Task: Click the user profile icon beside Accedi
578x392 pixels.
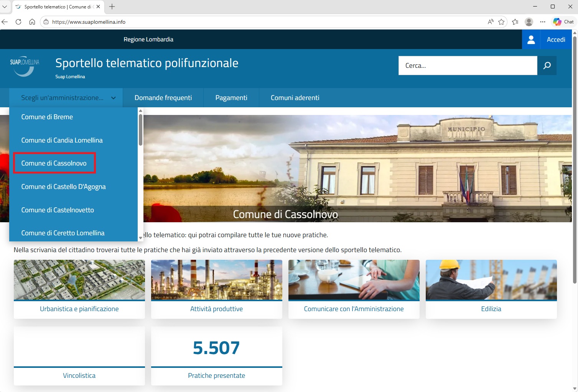Action: 531,39
